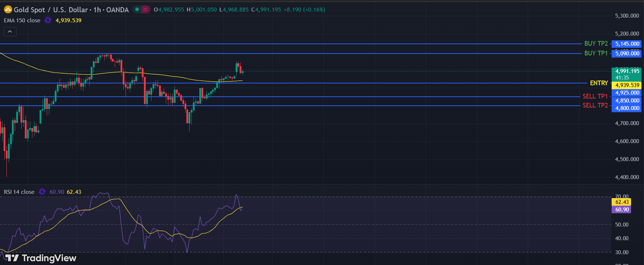Image resolution: width=644 pixels, height=265 pixels.
Task: Select the RSI 14 close indicator label
Action: pos(19,192)
